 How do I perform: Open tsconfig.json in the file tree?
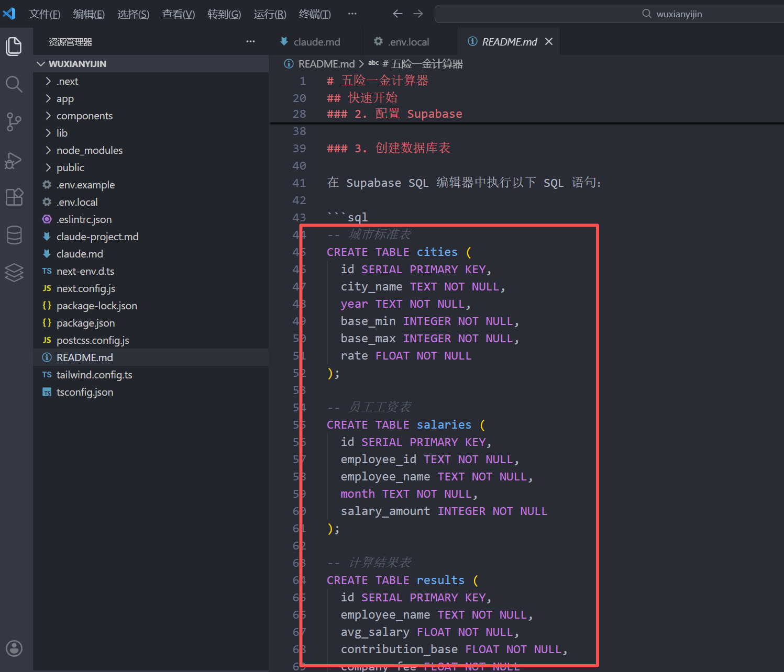151,392
